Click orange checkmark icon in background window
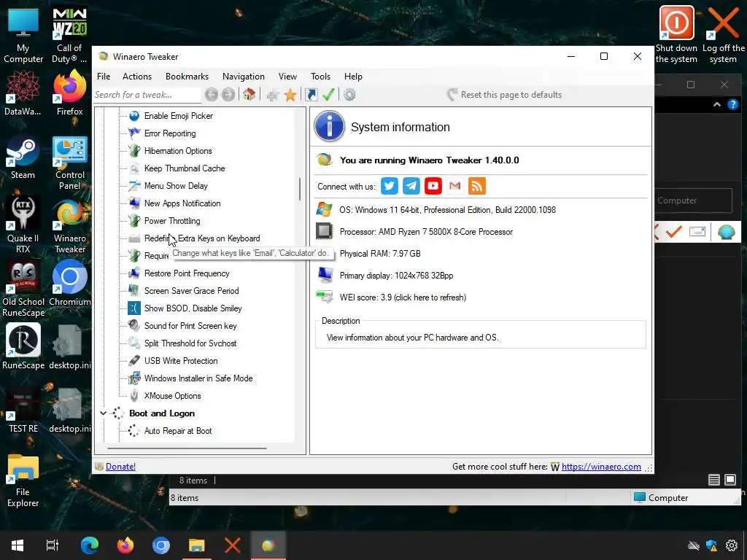The image size is (747, 560). (x=673, y=232)
